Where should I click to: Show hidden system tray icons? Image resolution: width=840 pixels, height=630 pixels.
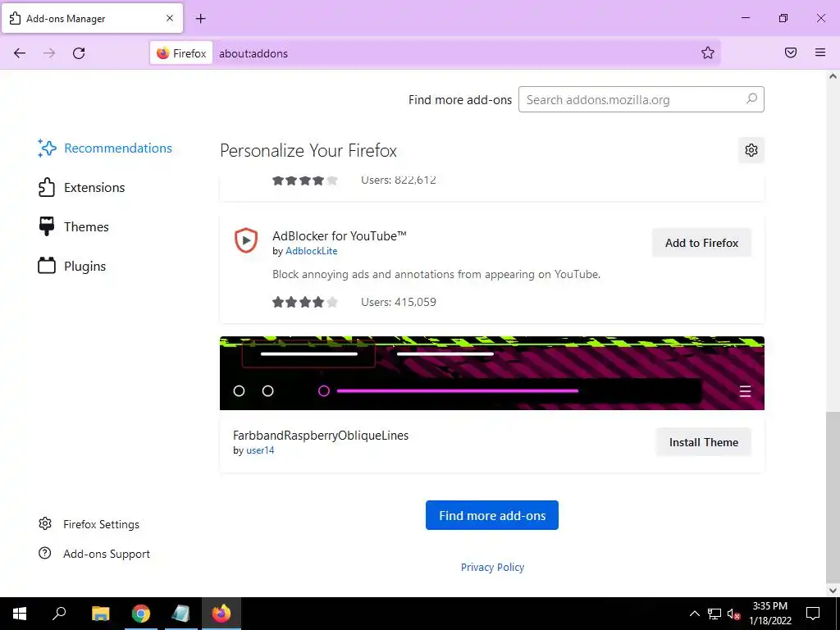(694, 614)
